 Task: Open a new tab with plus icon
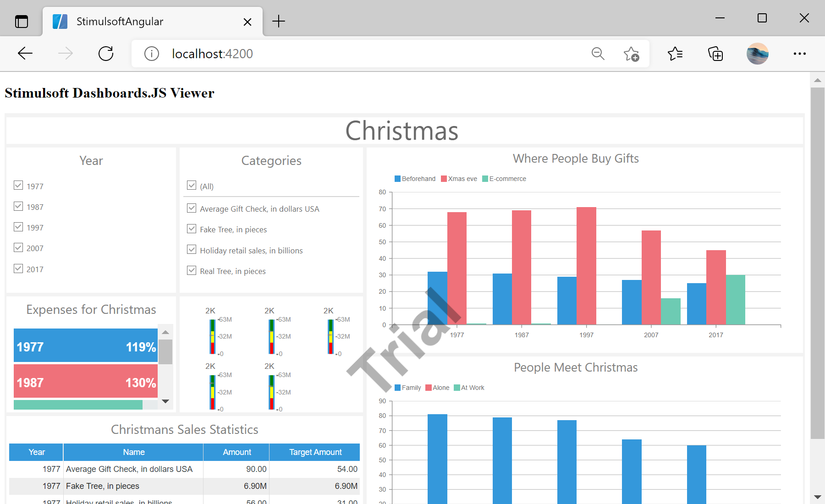pyautogui.click(x=279, y=21)
